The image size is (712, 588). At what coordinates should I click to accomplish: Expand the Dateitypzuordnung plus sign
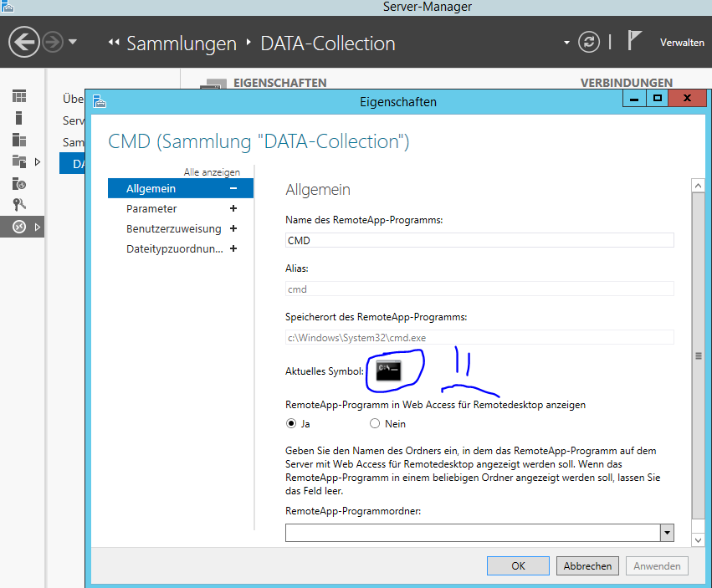(x=233, y=248)
